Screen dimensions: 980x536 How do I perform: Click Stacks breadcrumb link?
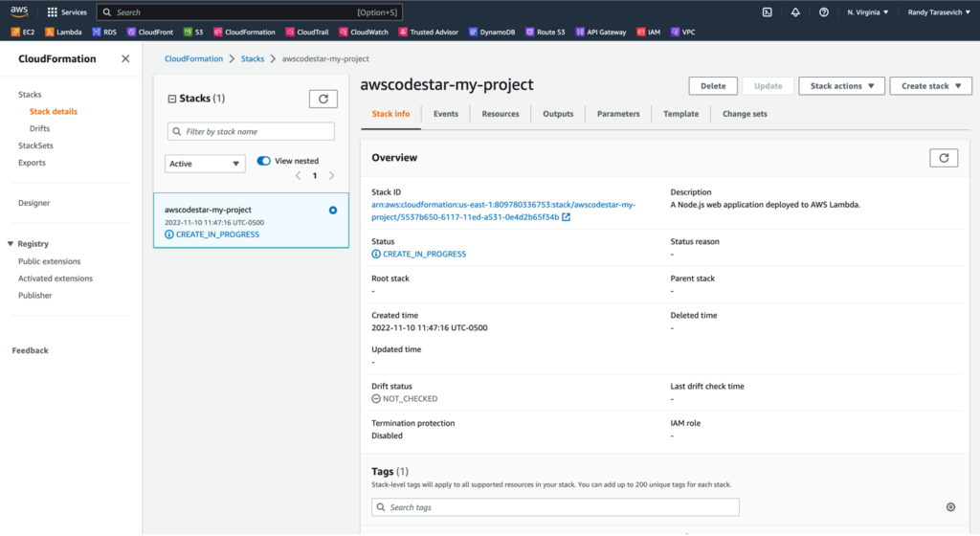253,58
